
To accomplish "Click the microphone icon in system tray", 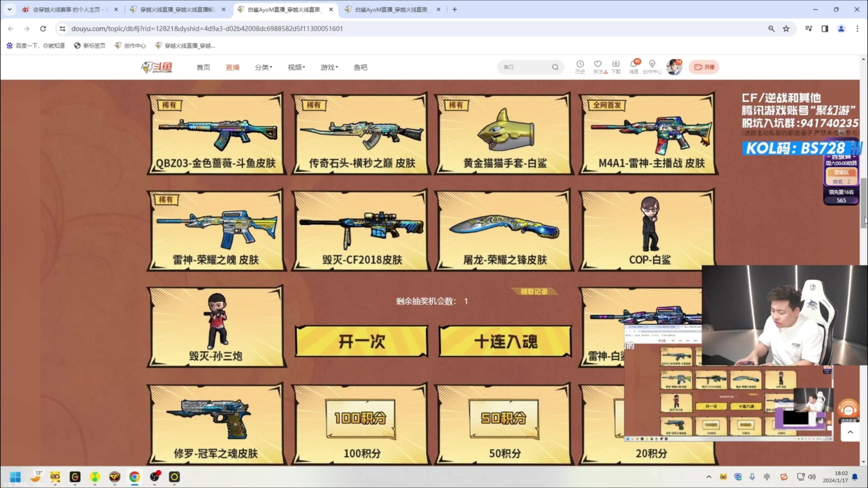I will 752,477.
